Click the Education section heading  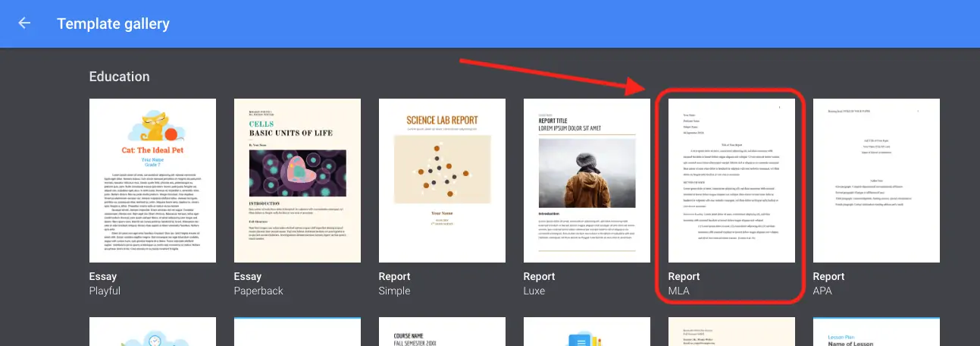(119, 77)
